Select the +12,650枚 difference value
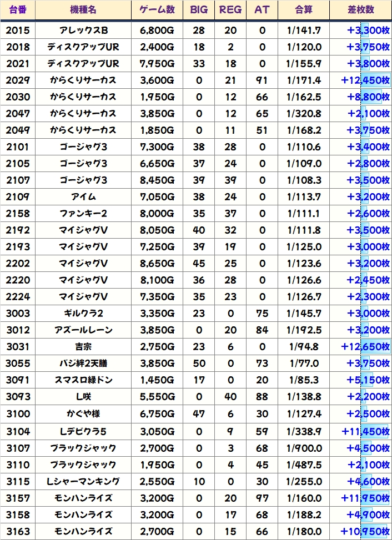This screenshot has height=540, width=392. (x=365, y=346)
